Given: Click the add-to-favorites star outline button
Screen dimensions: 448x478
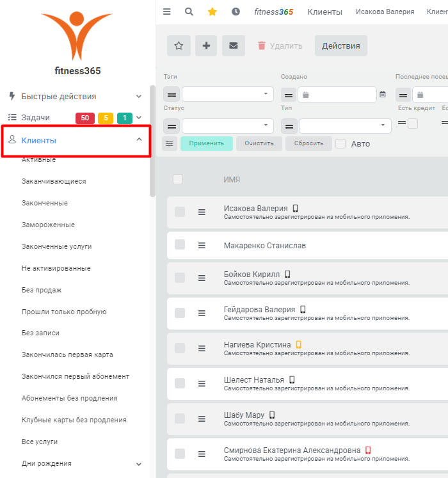Looking at the screenshot, I should point(179,45).
